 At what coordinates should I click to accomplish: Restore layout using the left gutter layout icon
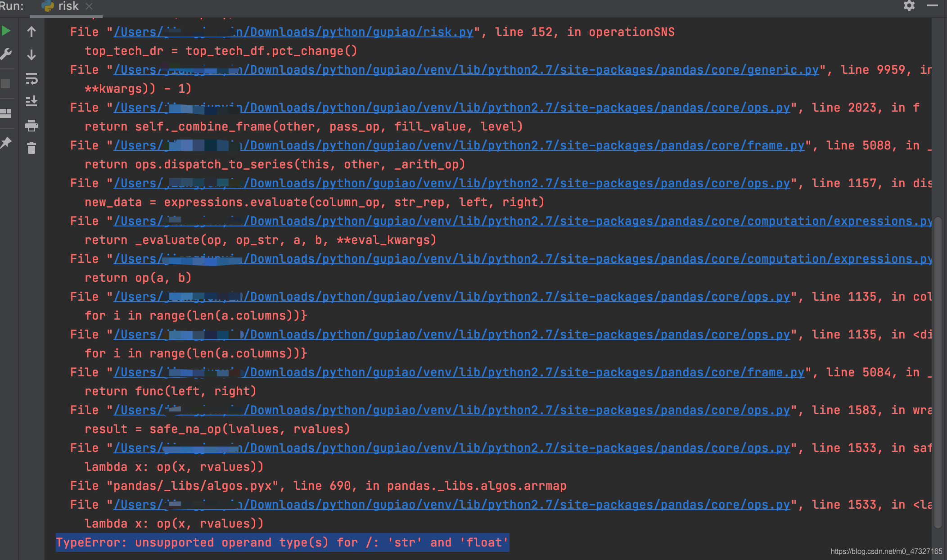coord(5,113)
